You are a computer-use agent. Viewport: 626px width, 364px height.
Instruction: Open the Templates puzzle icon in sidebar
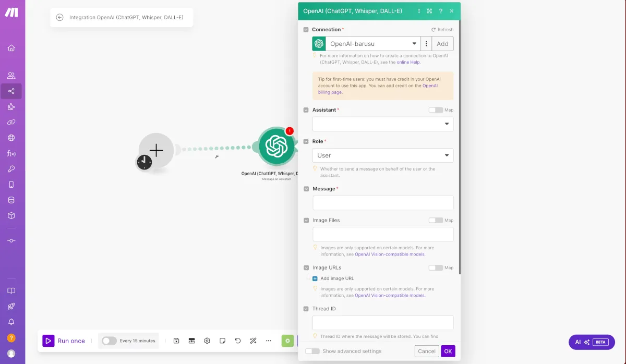(x=11, y=107)
